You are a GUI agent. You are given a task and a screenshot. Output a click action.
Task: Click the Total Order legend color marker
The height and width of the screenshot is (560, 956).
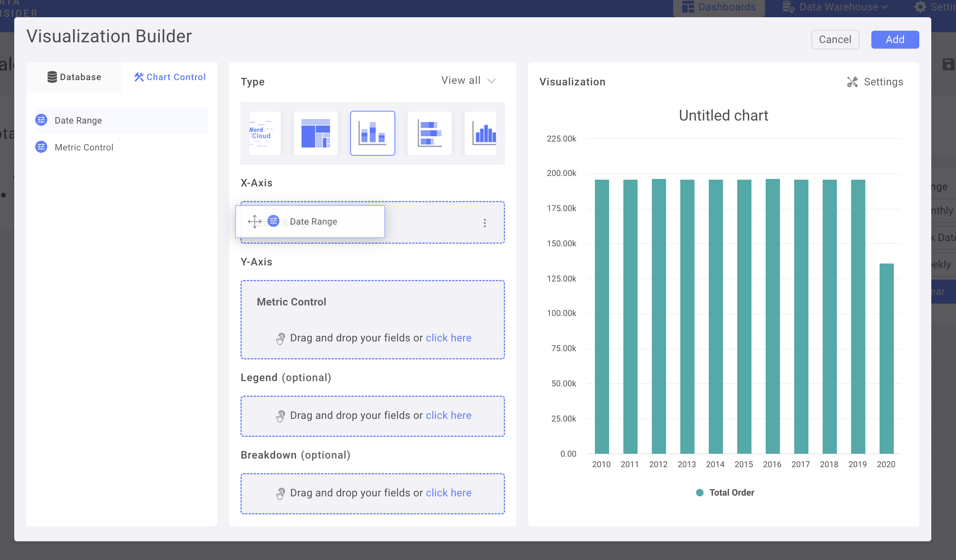pyautogui.click(x=699, y=492)
